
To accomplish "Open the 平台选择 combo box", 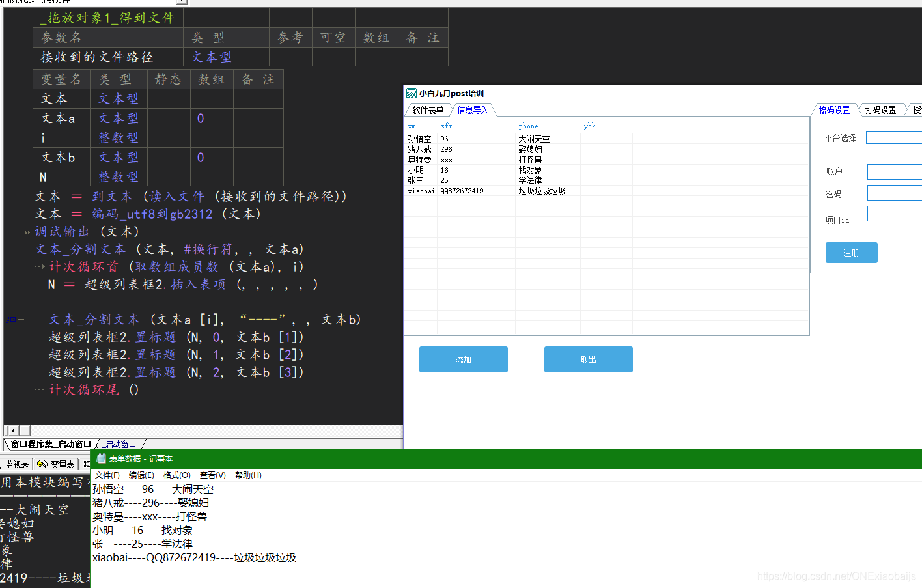I will (x=894, y=137).
